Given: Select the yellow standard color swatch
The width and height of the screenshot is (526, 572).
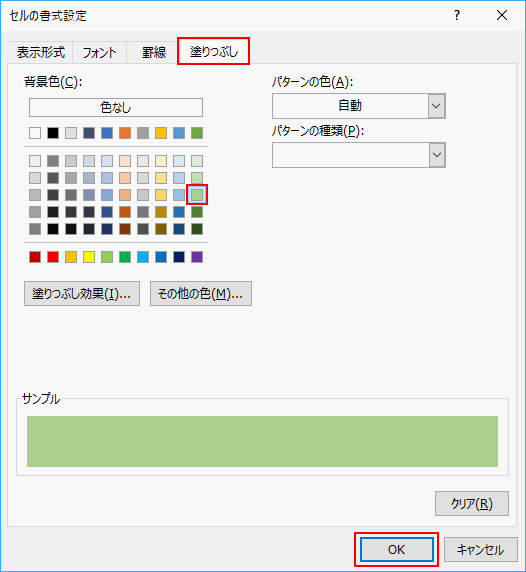Looking at the screenshot, I should click(89, 257).
